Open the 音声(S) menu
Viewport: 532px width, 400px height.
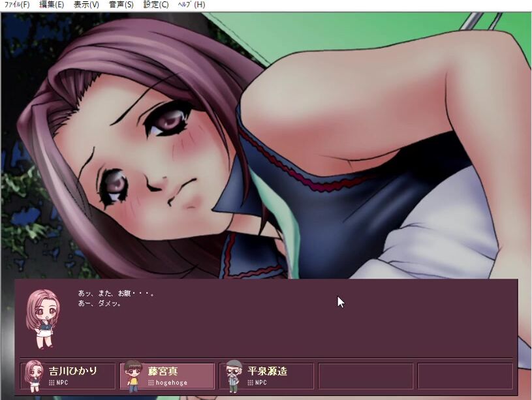[121, 5]
